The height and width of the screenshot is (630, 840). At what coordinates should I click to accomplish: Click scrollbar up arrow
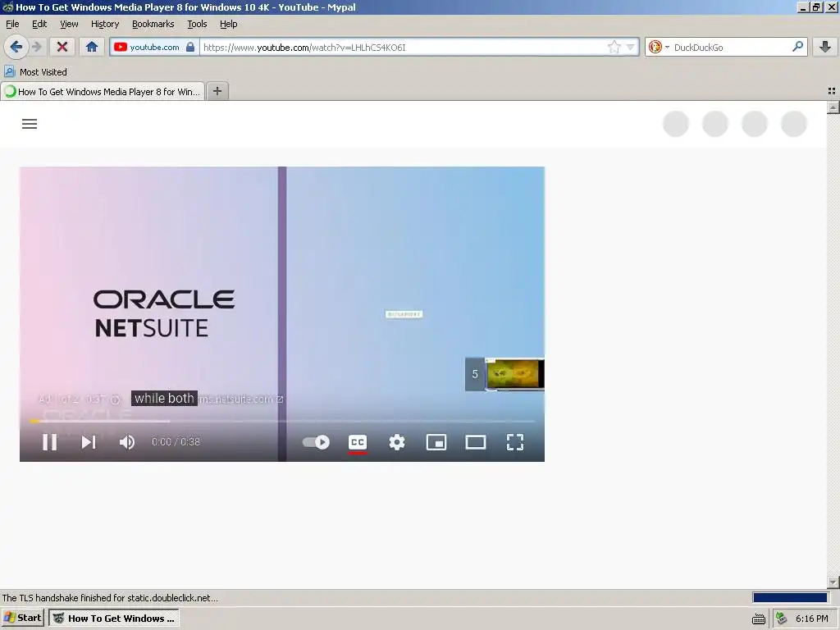point(833,107)
